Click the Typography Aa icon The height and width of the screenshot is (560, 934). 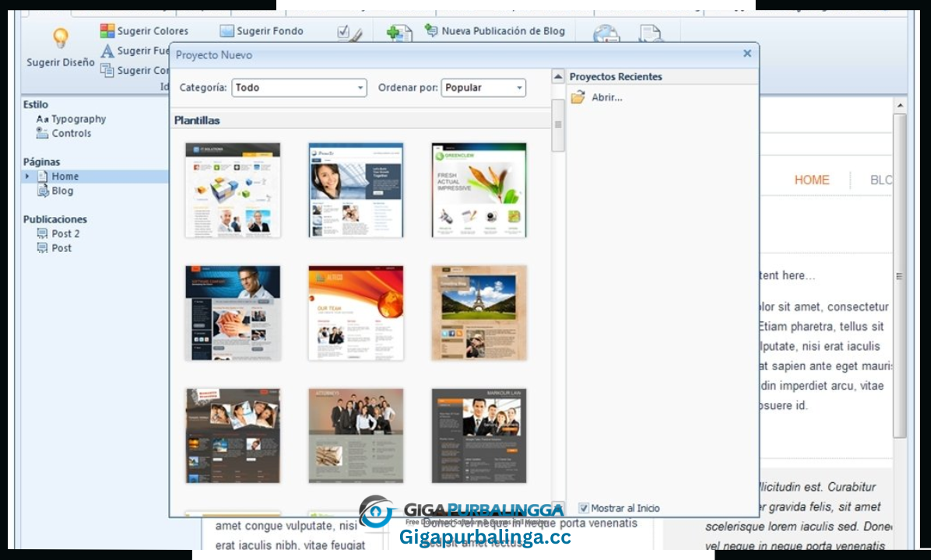point(43,119)
